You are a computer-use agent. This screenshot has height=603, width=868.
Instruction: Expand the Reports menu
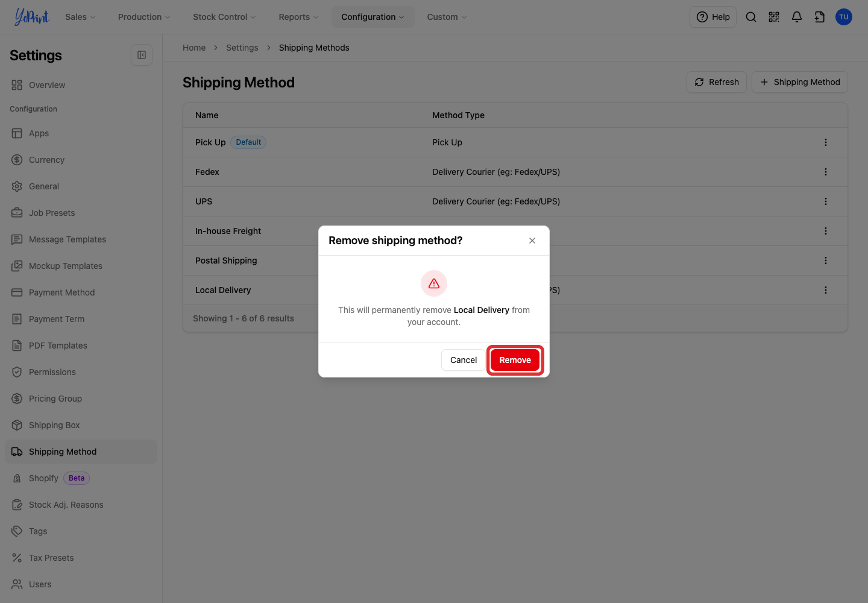click(298, 17)
